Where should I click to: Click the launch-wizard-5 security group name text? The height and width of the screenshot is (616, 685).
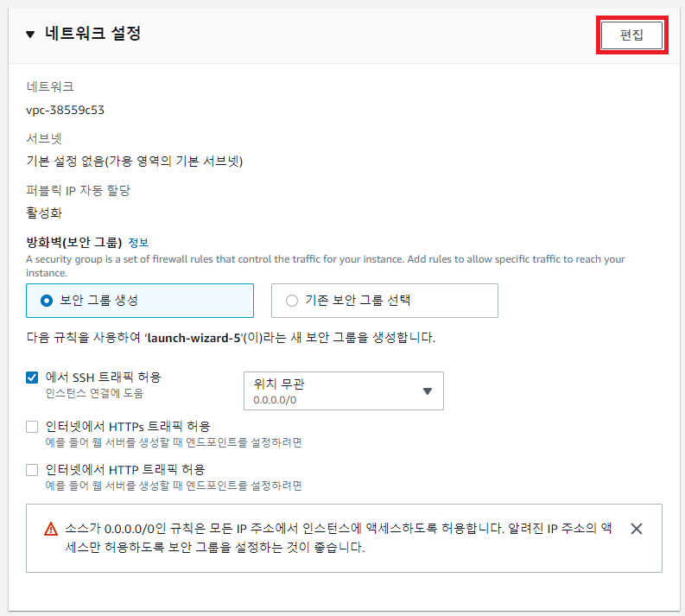click(x=193, y=337)
